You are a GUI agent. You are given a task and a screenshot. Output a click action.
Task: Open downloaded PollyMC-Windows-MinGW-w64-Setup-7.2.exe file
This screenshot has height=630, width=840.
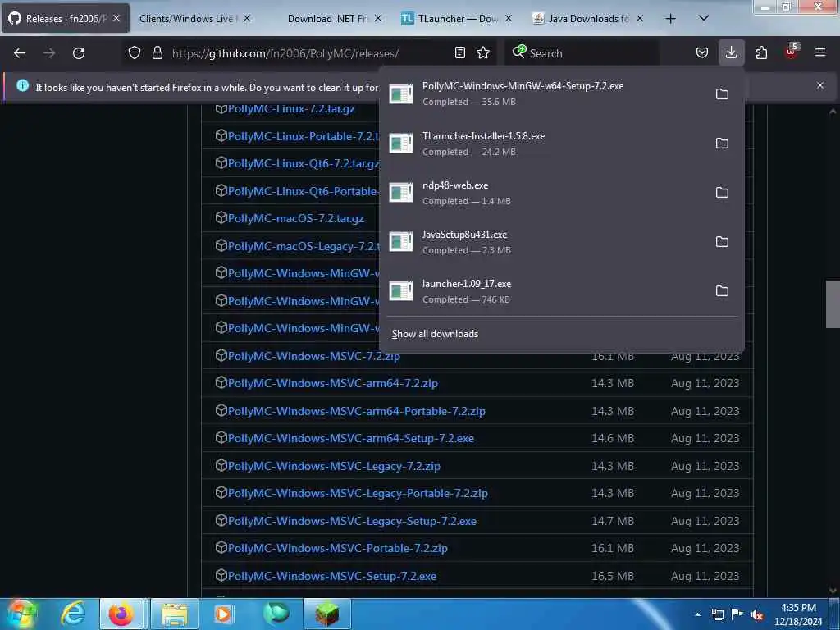click(545, 94)
